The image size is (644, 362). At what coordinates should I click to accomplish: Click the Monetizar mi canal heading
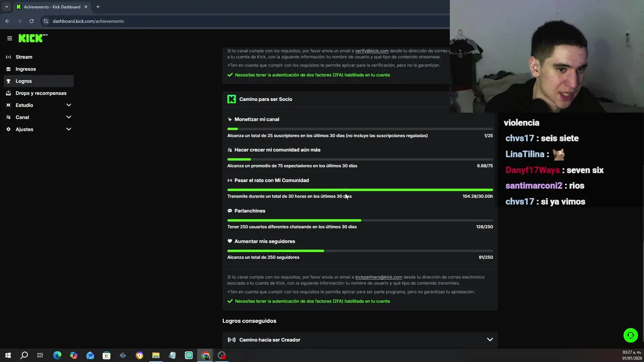coord(257,119)
